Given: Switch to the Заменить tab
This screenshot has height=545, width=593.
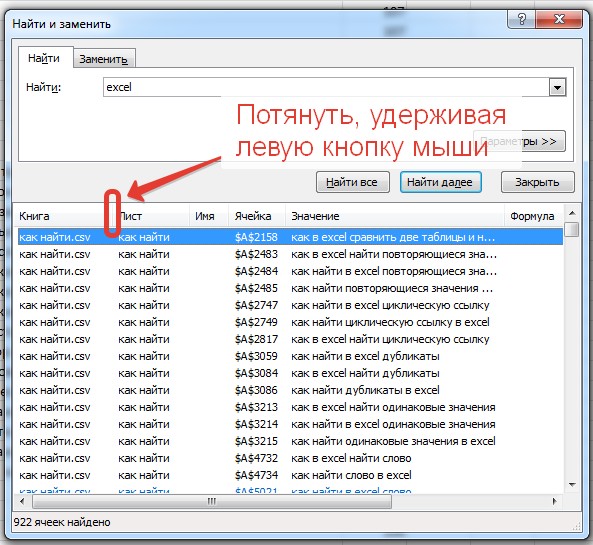Looking at the screenshot, I should pyautogui.click(x=103, y=59).
